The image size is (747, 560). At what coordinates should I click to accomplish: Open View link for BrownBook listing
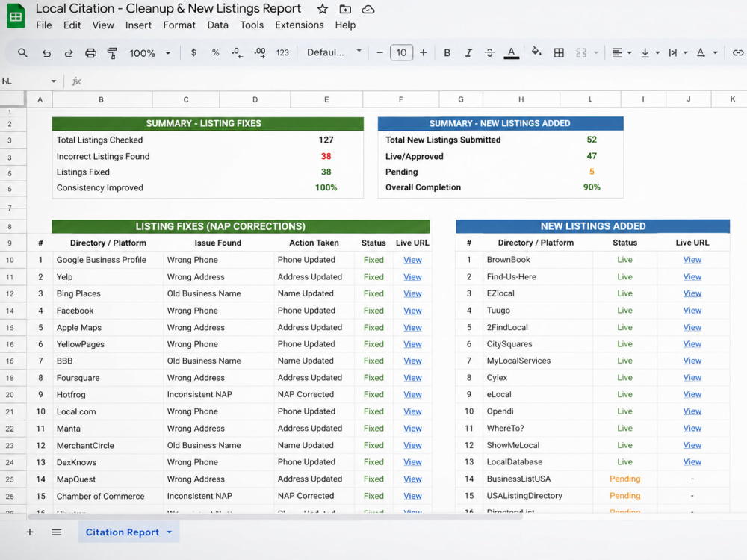click(x=692, y=260)
